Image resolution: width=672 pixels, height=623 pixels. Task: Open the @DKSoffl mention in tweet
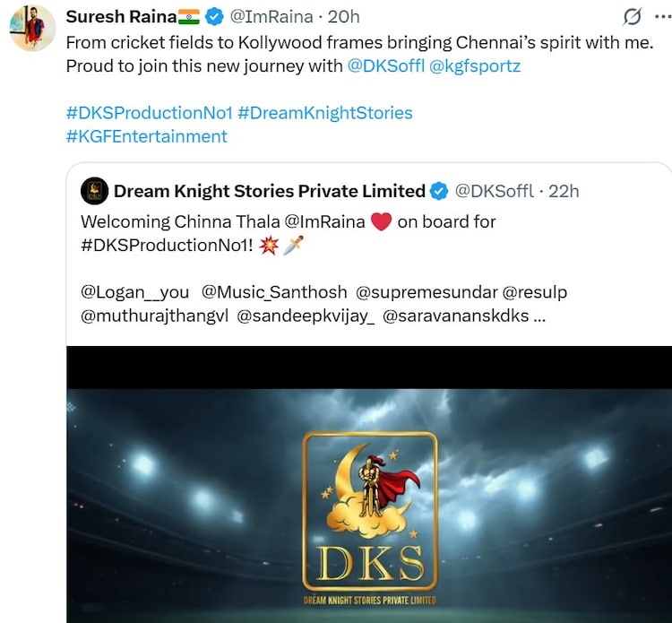pyautogui.click(x=386, y=65)
